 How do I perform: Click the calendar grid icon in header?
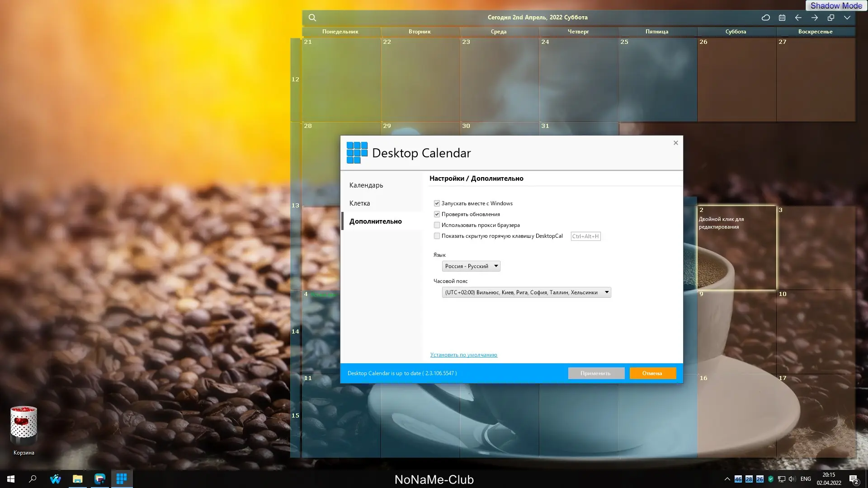[x=782, y=18]
